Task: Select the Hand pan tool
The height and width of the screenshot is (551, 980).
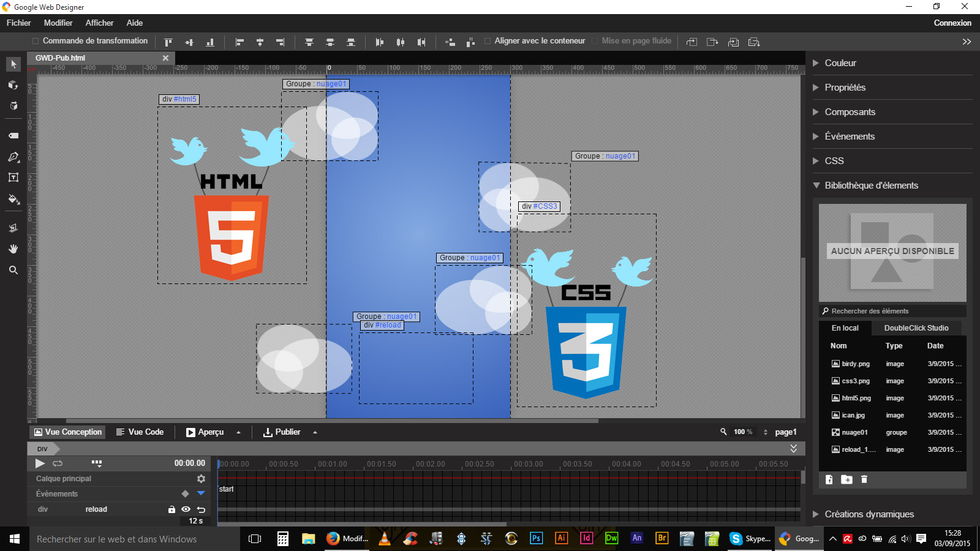Action: tap(13, 249)
